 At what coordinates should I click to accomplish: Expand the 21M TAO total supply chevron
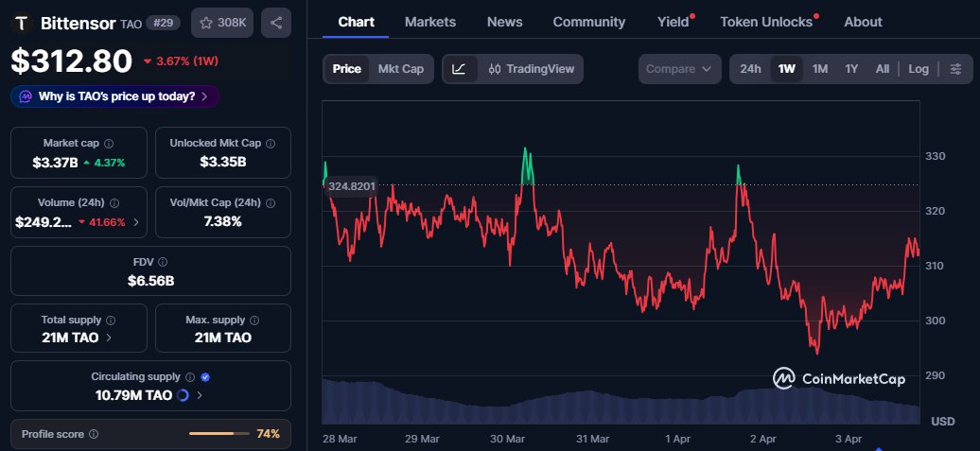(x=108, y=338)
